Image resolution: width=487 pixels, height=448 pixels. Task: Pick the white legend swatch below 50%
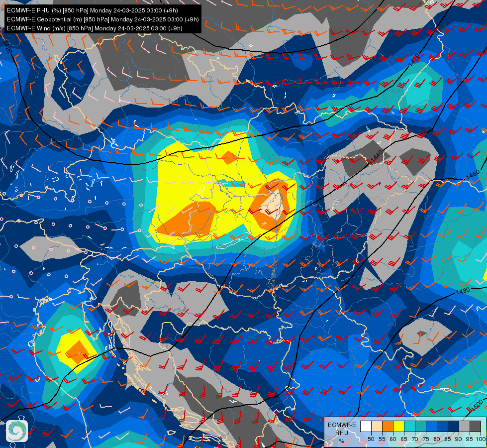coord(366,426)
